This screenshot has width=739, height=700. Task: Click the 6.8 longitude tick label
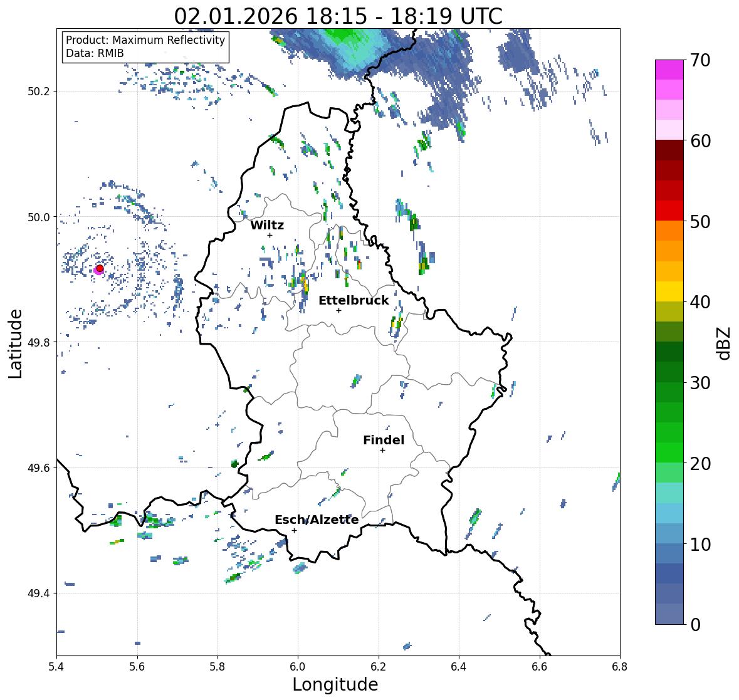(x=620, y=666)
